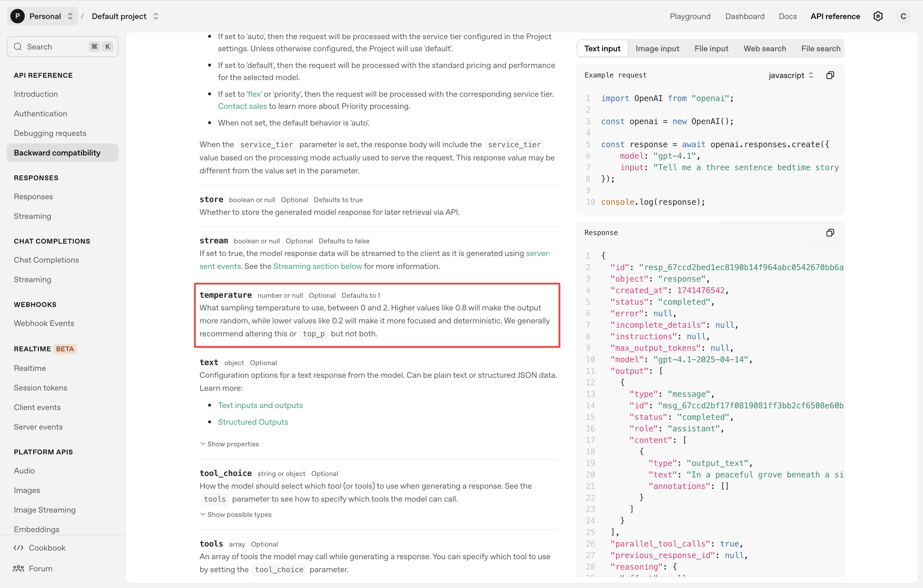Copy the Response JSON block

point(830,233)
